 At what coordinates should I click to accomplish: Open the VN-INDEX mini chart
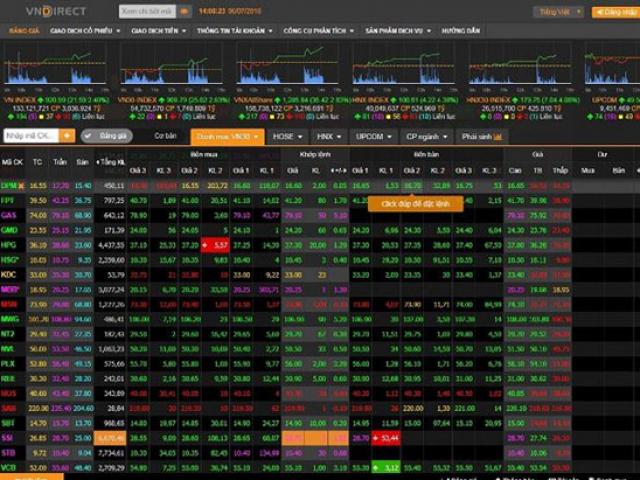coord(56,67)
